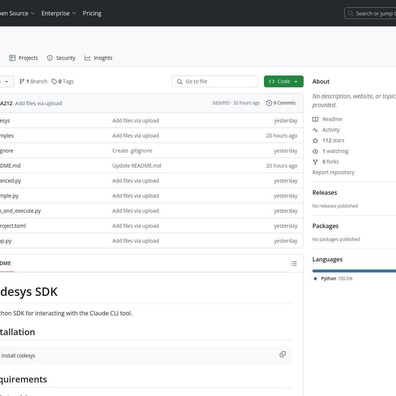
Task: Click the commits clock icon
Action: 269,103
